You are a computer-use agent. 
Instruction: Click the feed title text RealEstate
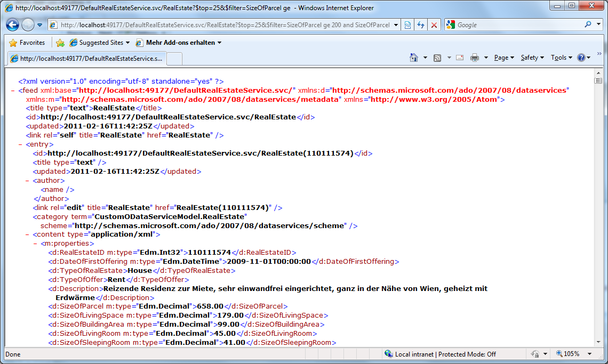coord(114,108)
